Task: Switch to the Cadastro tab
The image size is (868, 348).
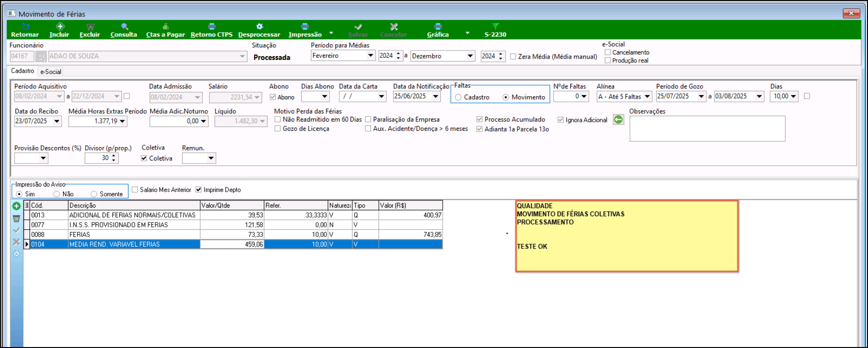Action: [23, 71]
